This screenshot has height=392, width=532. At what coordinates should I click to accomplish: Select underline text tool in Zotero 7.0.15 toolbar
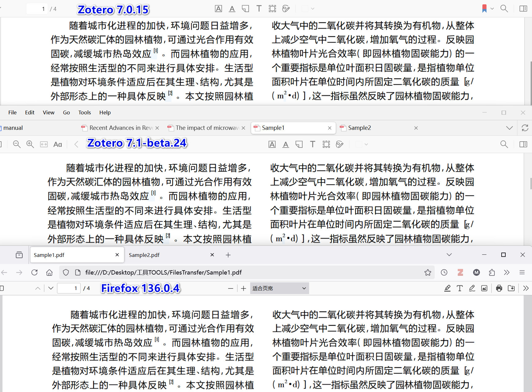[232, 9]
